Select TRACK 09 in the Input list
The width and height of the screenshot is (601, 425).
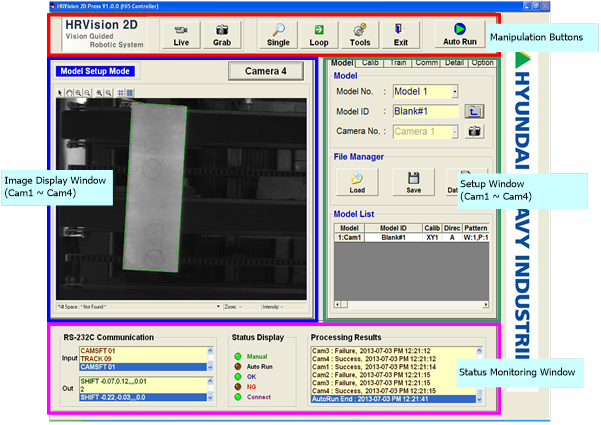(x=143, y=359)
